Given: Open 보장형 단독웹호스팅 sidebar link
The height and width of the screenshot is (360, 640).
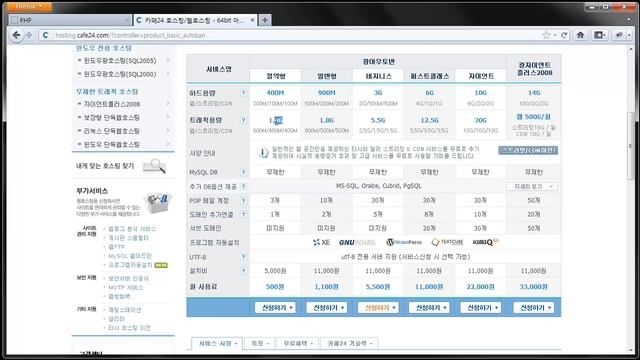Looking at the screenshot, I should (111, 118).
